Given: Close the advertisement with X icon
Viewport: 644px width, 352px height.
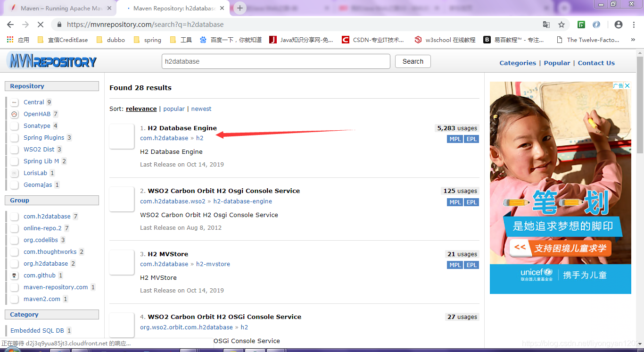Looking at the screenshot, I should point(627,85).
